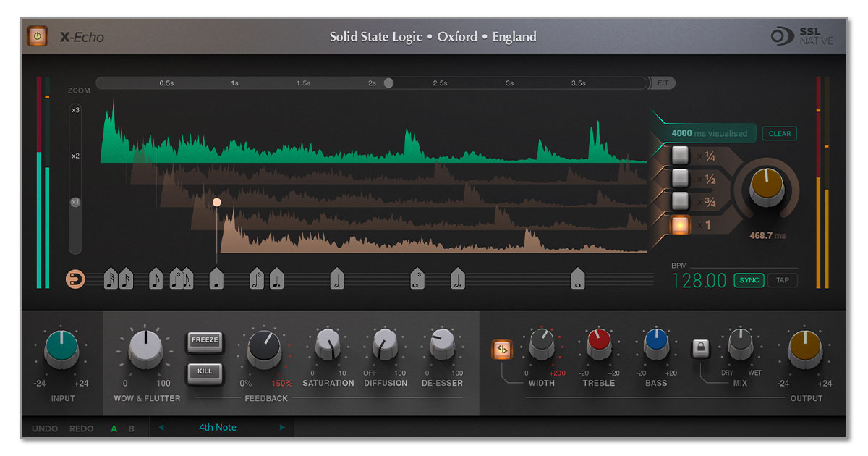Toggle the SYNC tempo button
The image size is (868, 456).
[x=749, y=280]
